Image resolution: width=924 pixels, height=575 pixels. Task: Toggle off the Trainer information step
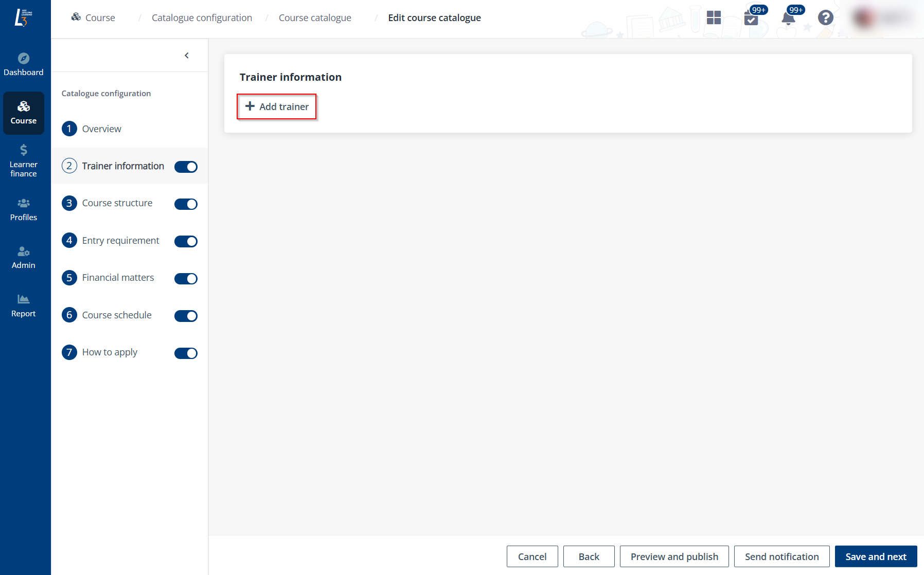coord(186,167)
